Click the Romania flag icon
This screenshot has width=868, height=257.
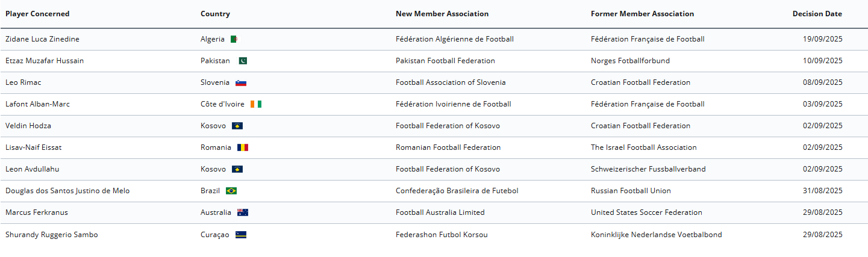(x=243, y=147)
